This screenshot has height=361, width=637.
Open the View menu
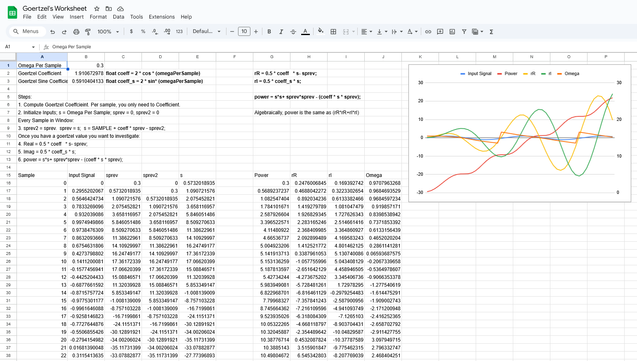point(58,17)
